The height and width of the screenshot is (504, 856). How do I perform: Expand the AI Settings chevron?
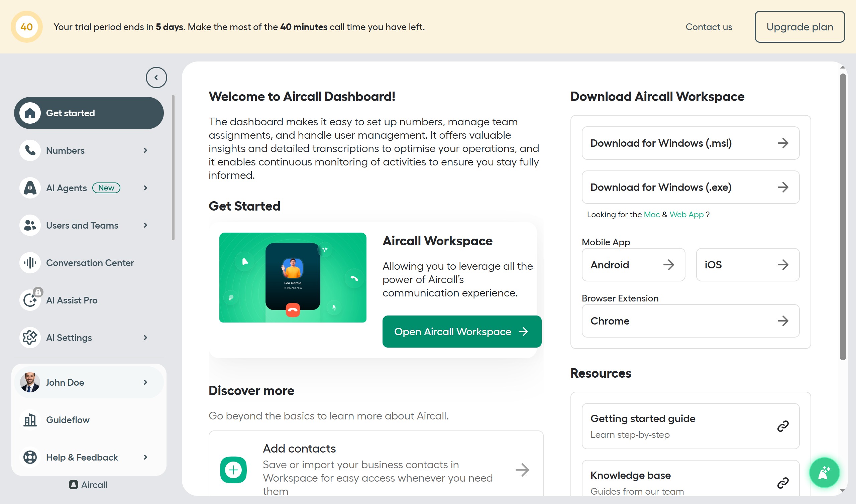pyautogui.click(x=145, y=337)
